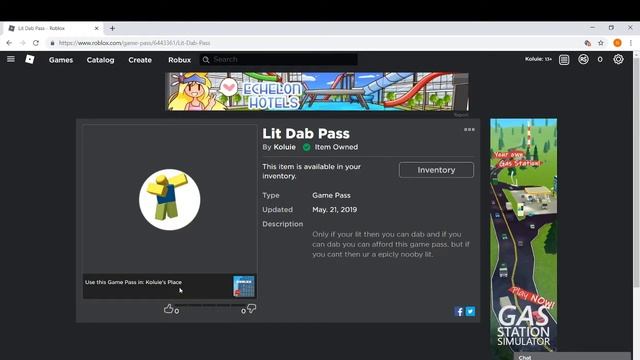The height and width of the screenshot is (360, 640).
Task: Open the Games menu item
Action: [x=61, y=60]
